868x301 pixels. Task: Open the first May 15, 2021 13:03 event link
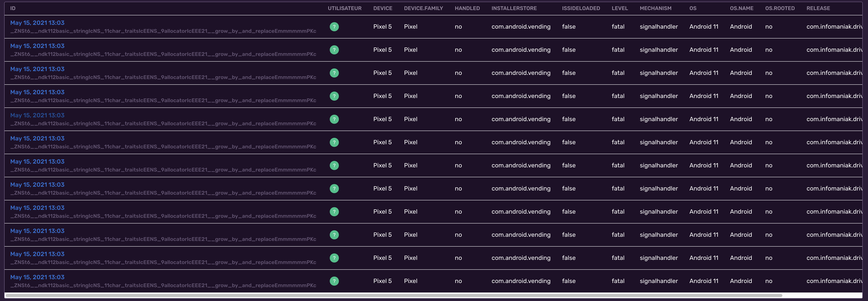[37, 23]
